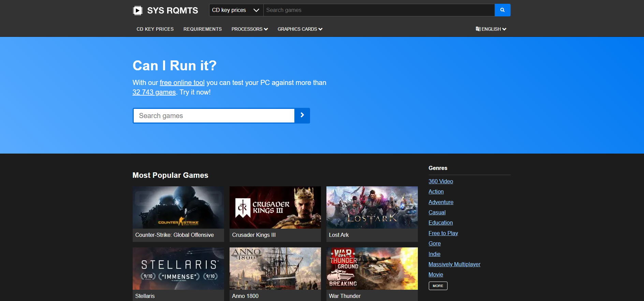Click the Lost Ark title text
The image size is (644, 301).
[339, 235]
